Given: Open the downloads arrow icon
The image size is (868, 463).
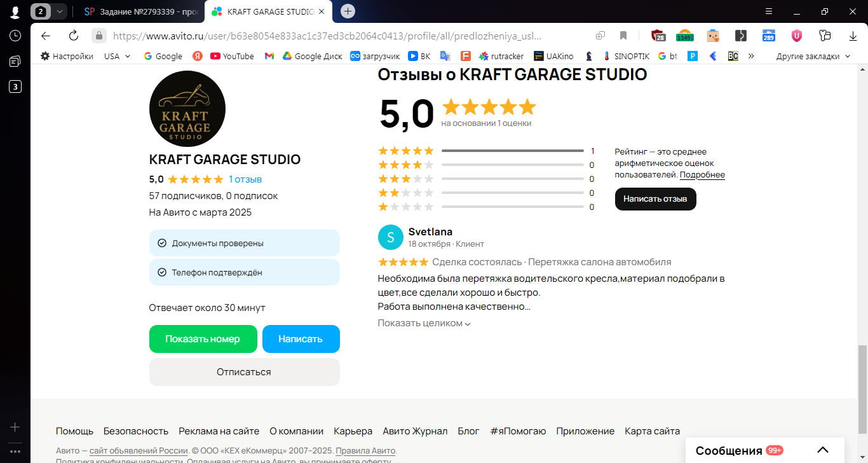Looking at the screenshot, I should [853, 36].
